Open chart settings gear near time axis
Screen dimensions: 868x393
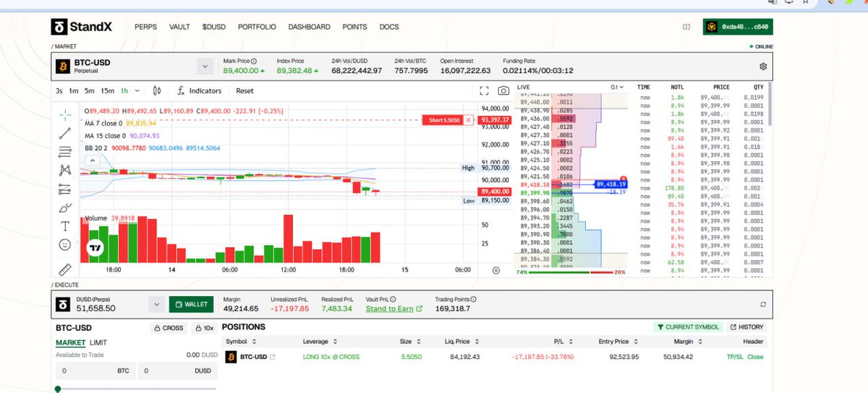click(x=495, y=270)
